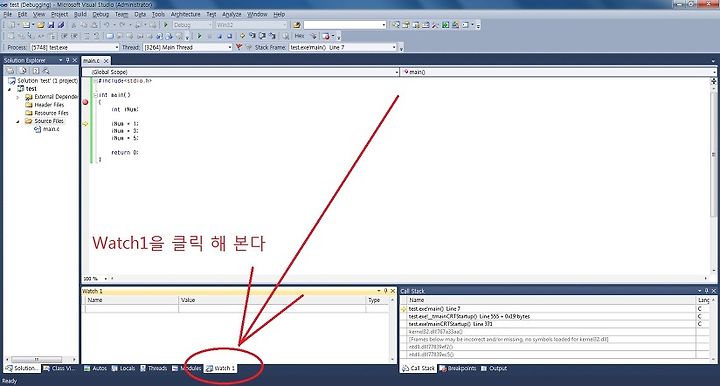
Task: Open the main() members dropdown
Action: [714, 72]
